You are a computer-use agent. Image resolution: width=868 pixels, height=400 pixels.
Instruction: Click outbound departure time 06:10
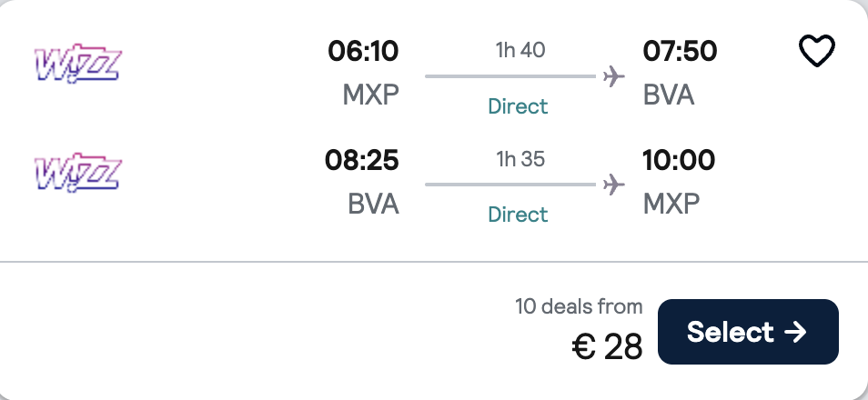point(363,51)
